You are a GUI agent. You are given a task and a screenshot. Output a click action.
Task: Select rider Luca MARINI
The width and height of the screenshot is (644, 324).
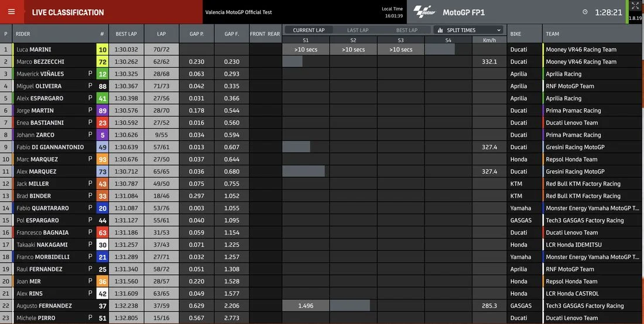pyautogui.click(x=34, y=50)
